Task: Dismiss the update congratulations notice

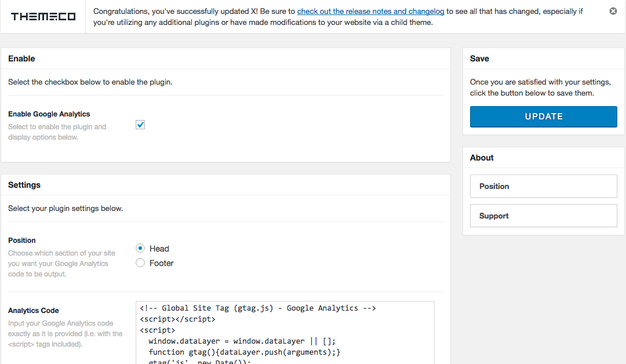Action: click(613, 11)
